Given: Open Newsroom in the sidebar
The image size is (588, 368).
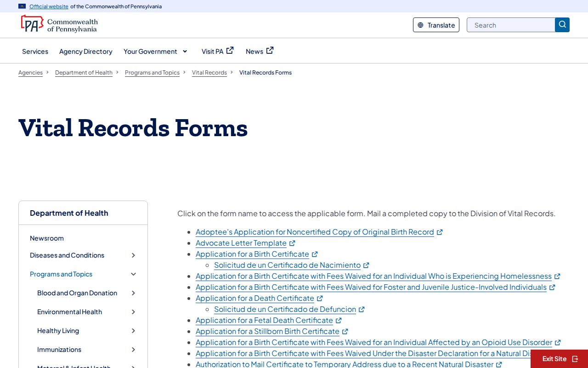Looking at the screenshot, I should click(x=47, y=238).
